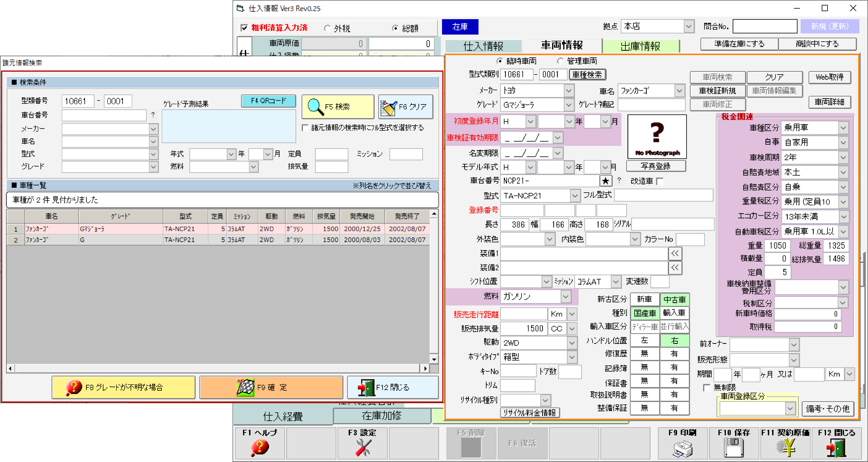
Task: Click 問合No. input field
Action: coord(765,26)
